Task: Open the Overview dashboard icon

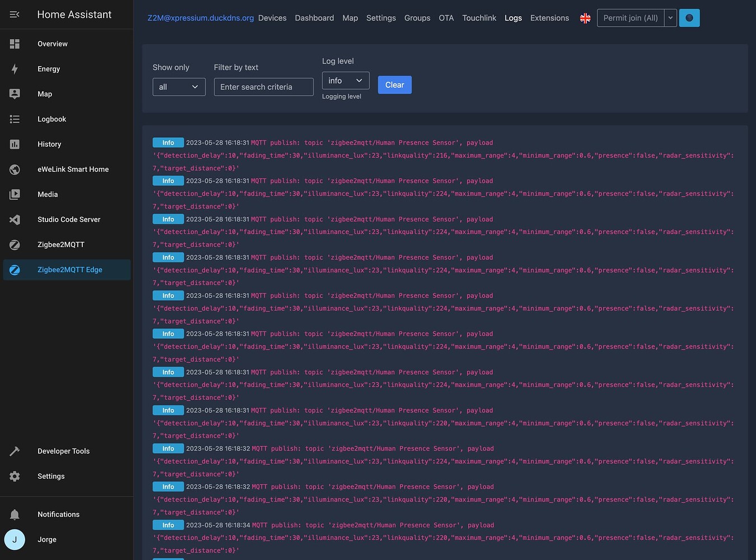Action: (x=15, y=44)
